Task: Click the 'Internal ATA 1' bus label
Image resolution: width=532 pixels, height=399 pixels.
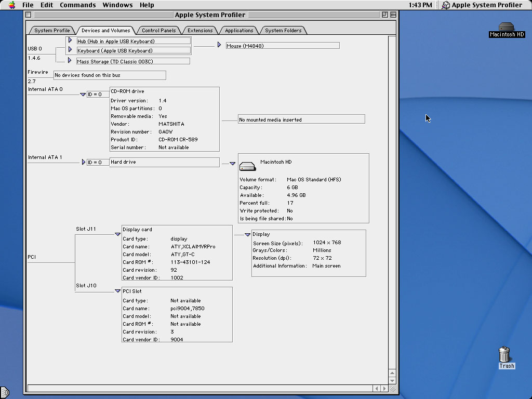Action: point(45,157)
